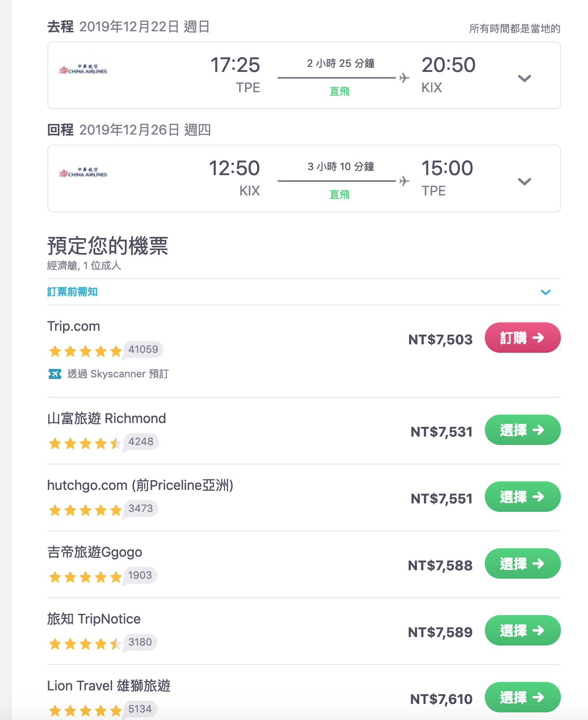Click the Skyscanner booking ticket icon

click(x=55, y=374)
